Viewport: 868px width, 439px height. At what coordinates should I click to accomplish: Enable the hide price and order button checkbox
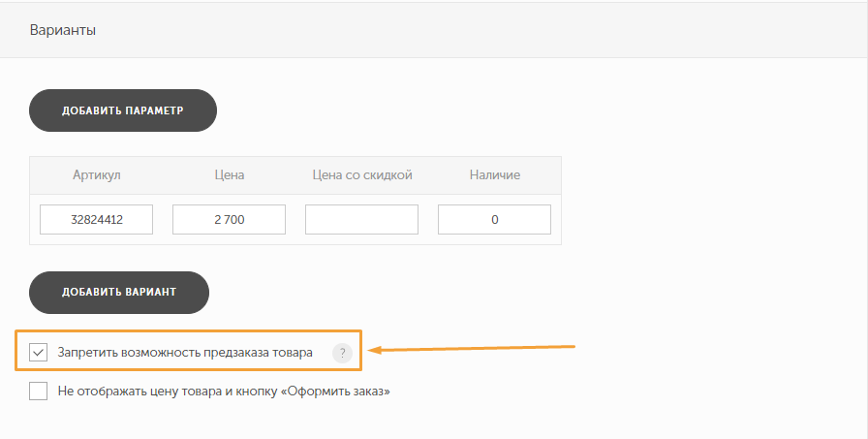click(x=38, y=392)
